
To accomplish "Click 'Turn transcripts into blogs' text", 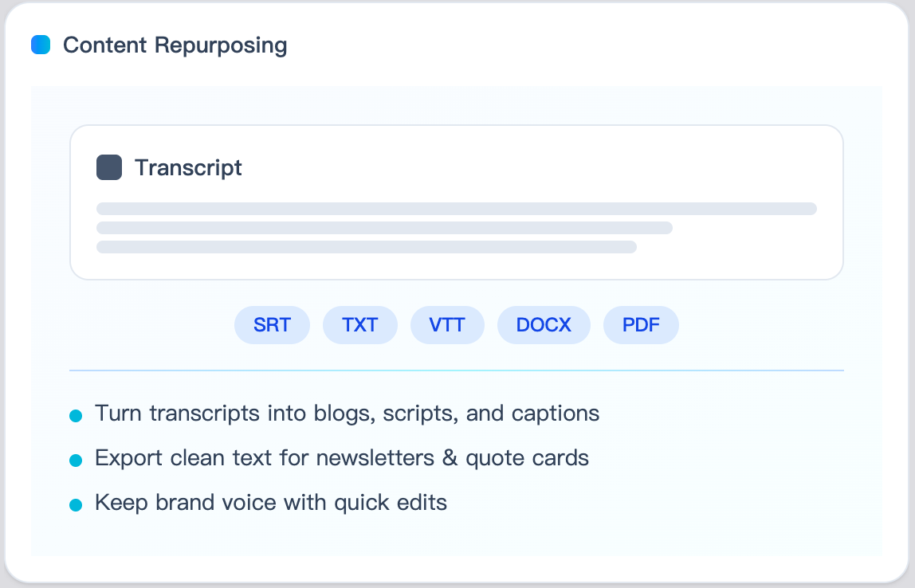I will click(x=347, y=414).
